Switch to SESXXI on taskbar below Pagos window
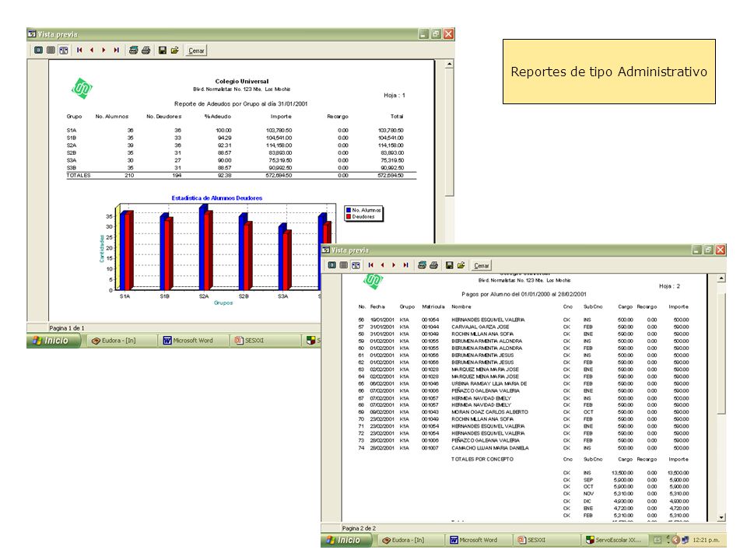 [545, 540]
